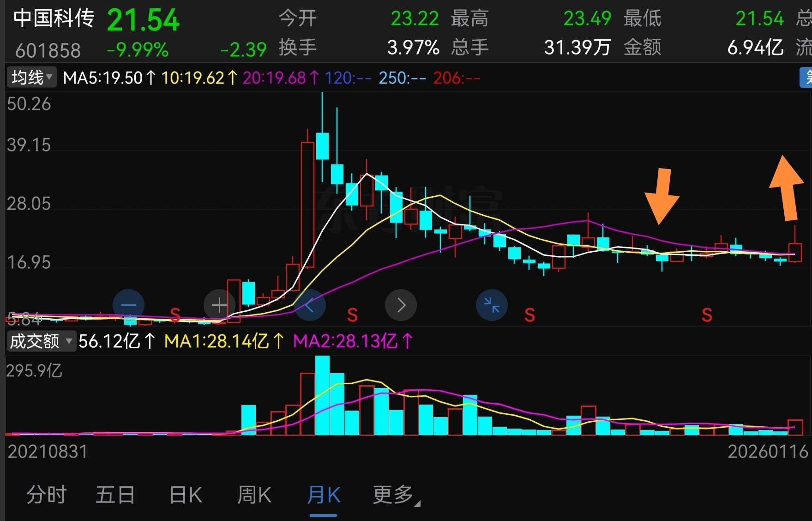812x521 pixels.
Task: Tap the red S marker near the chart's right end
Action: 707,315
